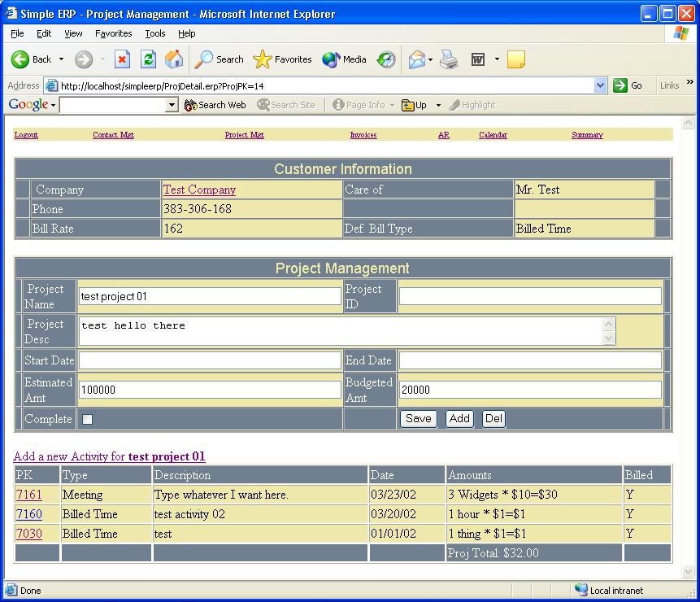This screenshot has height=602, width=700.
Task: Click the Refresh page icon
Action: click(148, 59)
